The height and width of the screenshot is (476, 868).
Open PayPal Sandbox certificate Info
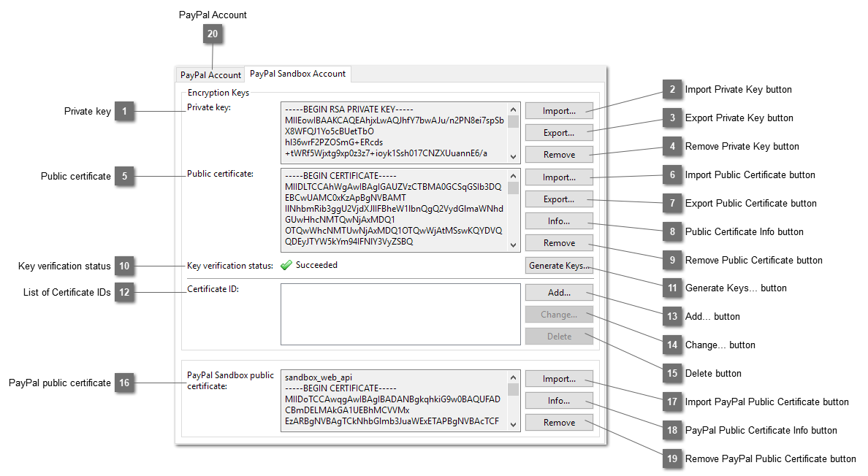click(x=559, y=400)
